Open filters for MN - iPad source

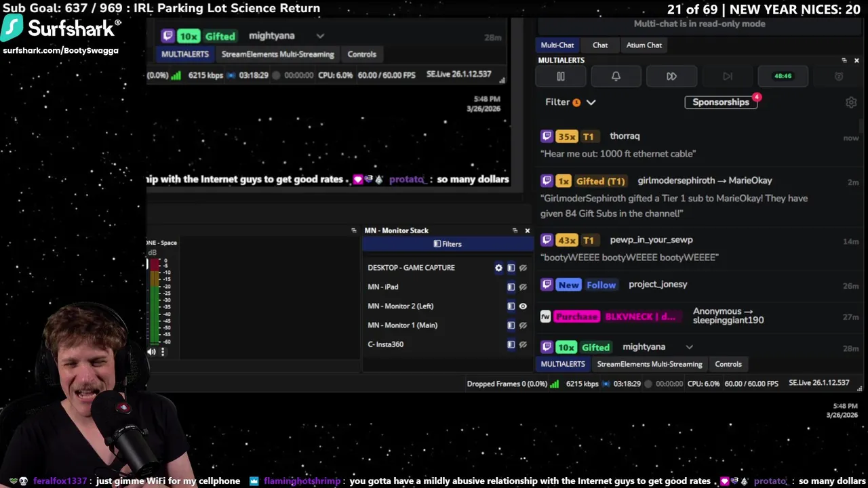point(511,287)
